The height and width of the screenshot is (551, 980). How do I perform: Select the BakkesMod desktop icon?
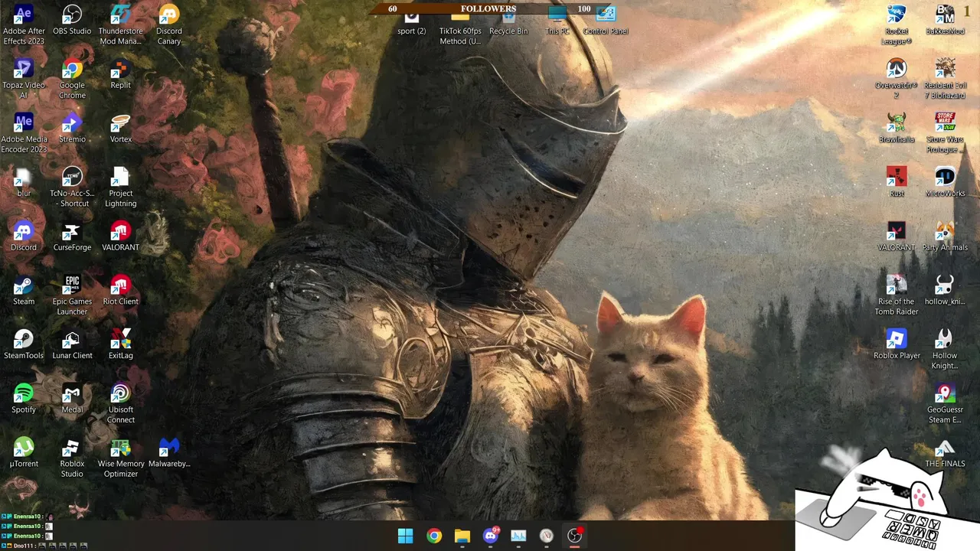click(945, 20)
